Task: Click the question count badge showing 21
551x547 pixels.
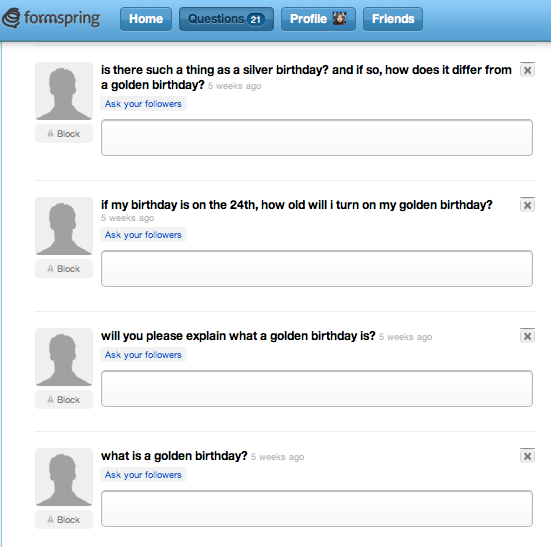Action: click(255, 19)
